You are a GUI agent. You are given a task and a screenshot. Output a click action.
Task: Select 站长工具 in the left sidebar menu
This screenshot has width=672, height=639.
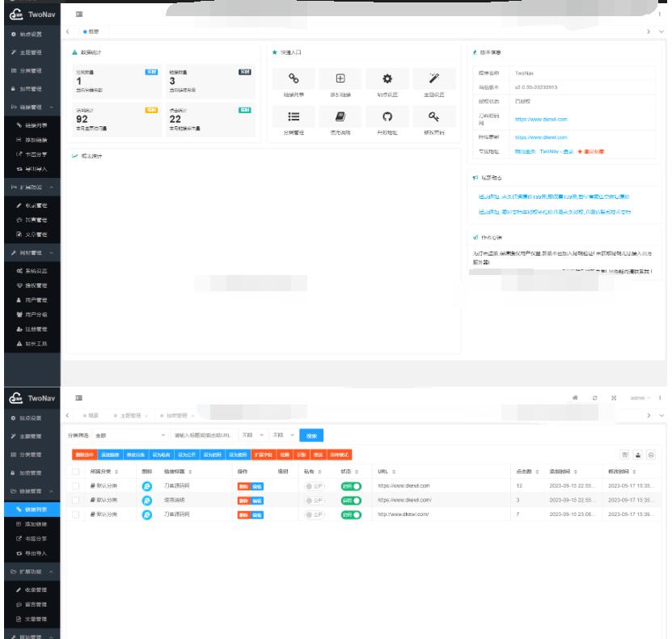32,344
